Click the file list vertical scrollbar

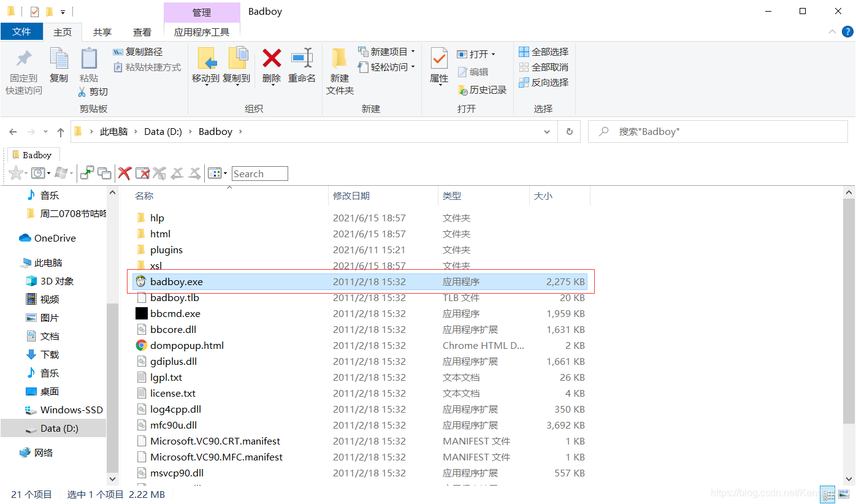click(x=849, y=311)
